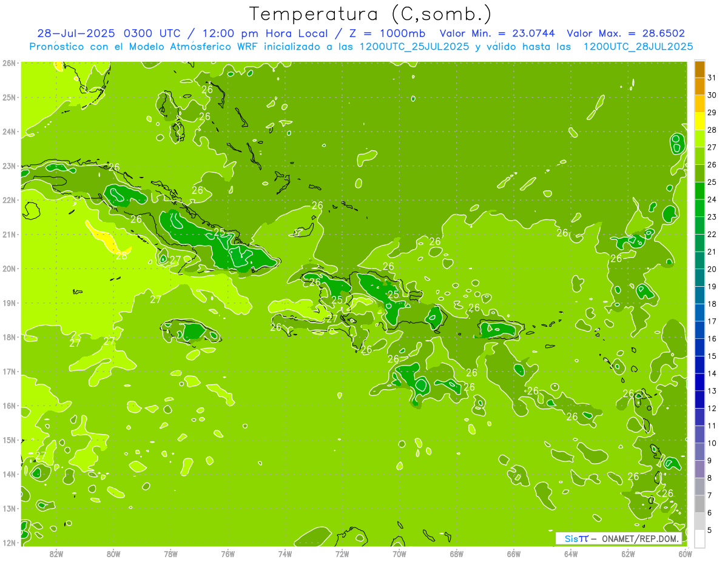The width and height of the screenshot is (728, 562).
Task: Click the 17N latitude axis label
Action: coord(8,371)
